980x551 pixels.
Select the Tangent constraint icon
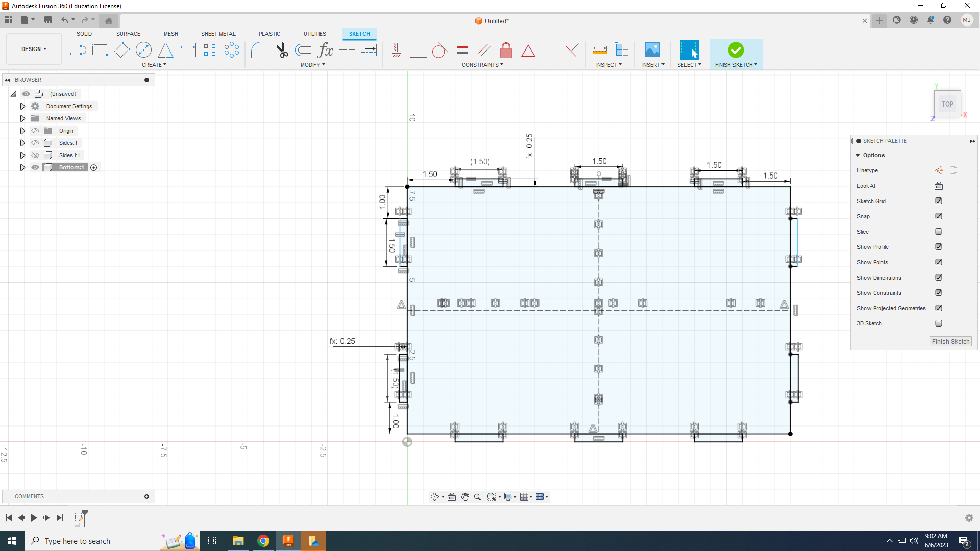pyautogui.click(x=439, y=50)
